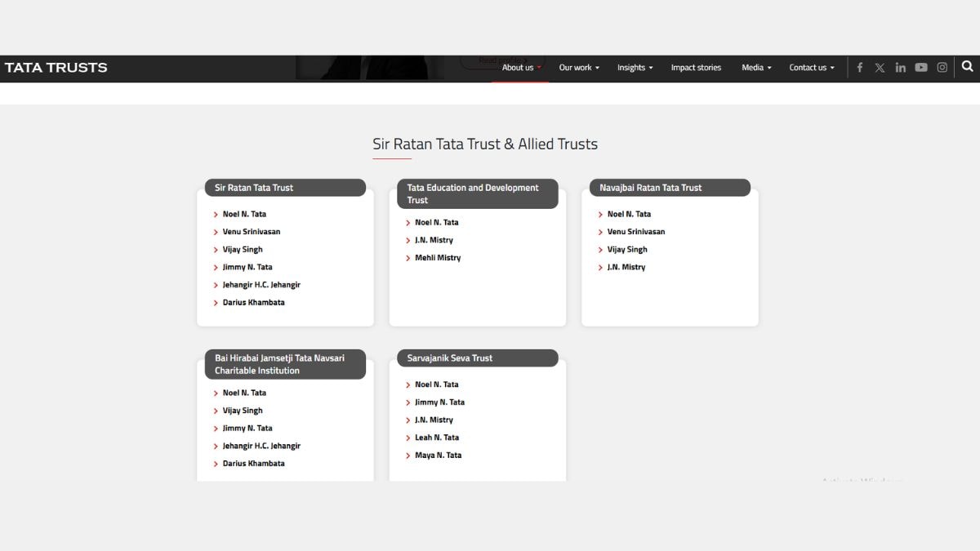Click Venu Srinivasan under Navajbai Ratan Tata Trust

click(636, 232)
